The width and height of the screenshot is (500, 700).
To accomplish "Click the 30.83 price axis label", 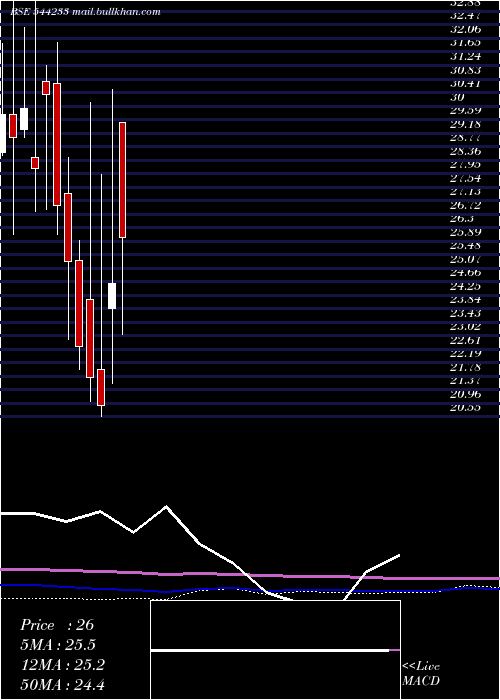I will (x=466, y=70).
